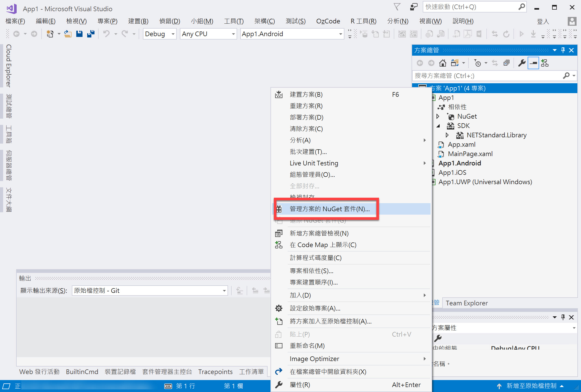Click the Open File folder icon
This screenshot has width=581, height=392.
(x=68, y=34)
